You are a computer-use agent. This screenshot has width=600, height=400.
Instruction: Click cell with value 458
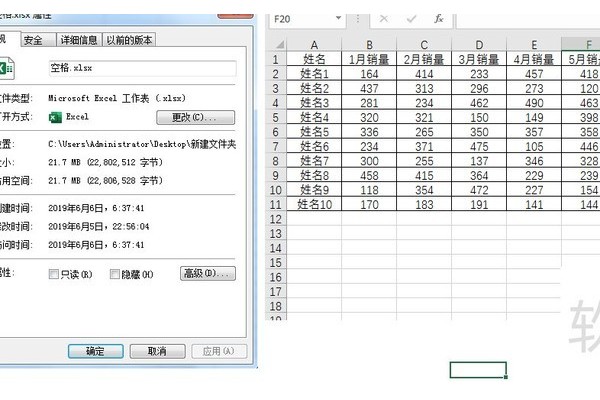pos(369,175)
